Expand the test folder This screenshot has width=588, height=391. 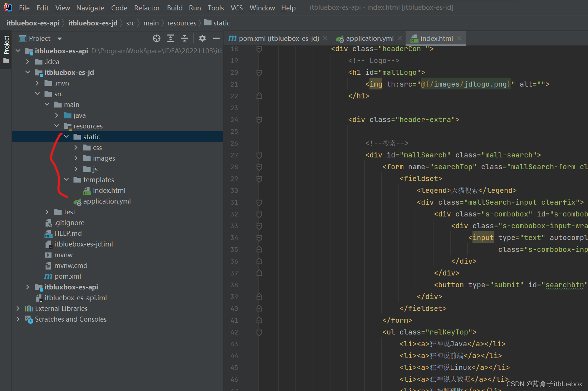[47, 212]
